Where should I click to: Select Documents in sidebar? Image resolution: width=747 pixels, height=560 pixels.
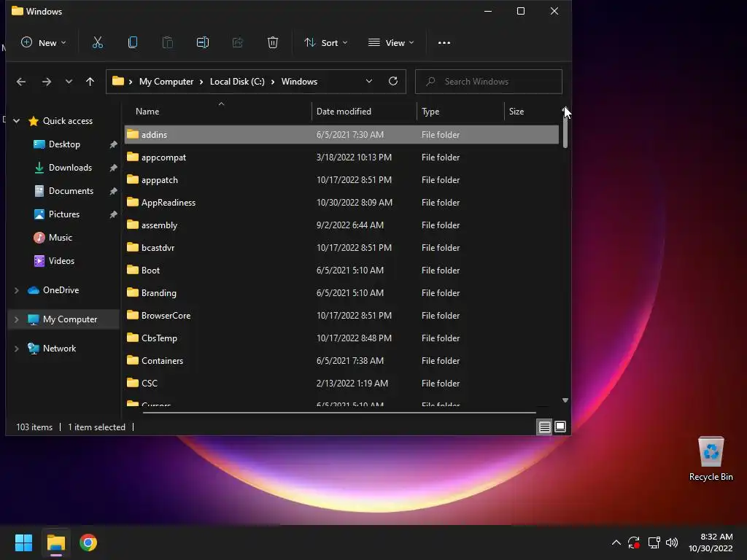[71, 191]
